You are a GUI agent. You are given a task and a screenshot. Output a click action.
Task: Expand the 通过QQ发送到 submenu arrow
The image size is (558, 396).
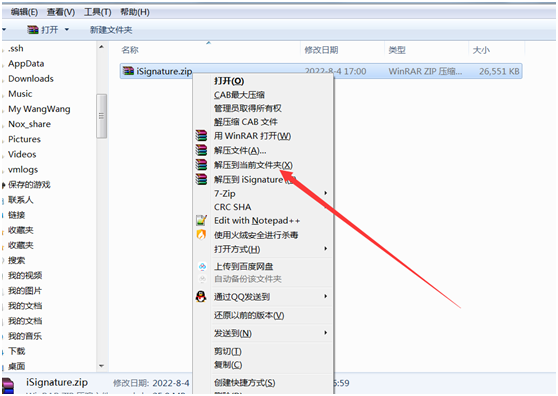click(325, 296)
